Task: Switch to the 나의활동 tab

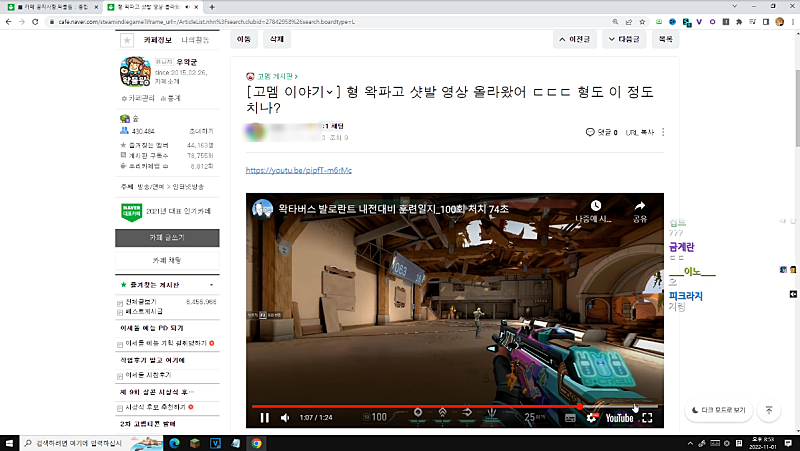Action: (x=194, y=40)
